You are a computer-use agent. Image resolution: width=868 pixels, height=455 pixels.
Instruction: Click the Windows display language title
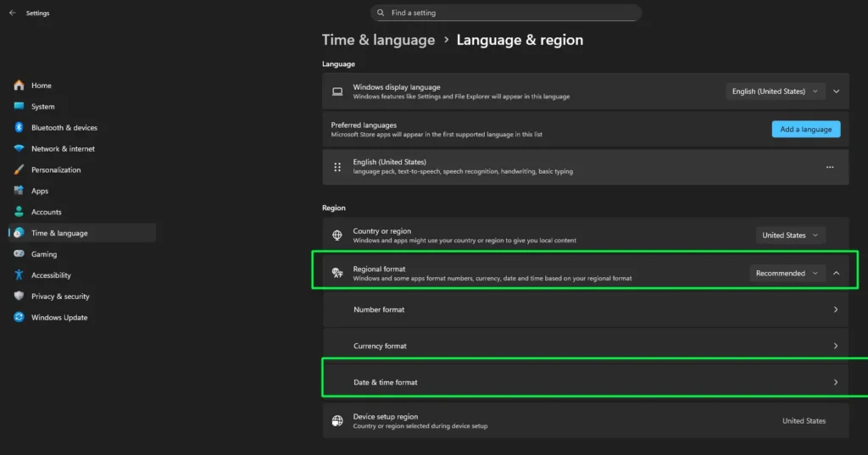[397, 87]
